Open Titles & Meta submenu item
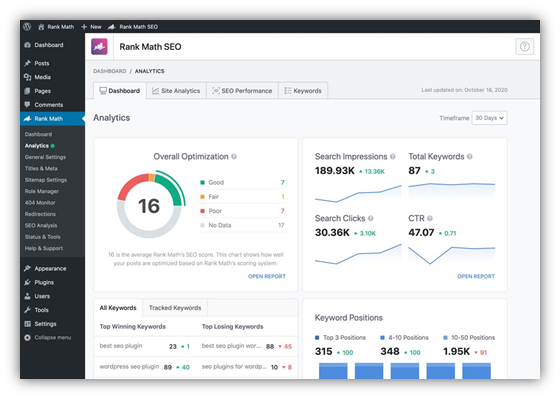 pos(41,168)
